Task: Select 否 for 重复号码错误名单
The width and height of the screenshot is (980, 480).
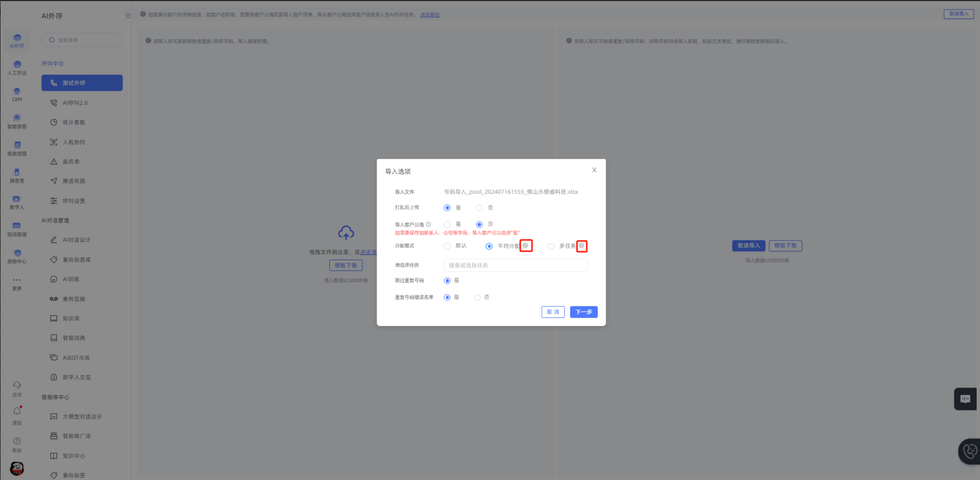Action: [x=477, y=297]
